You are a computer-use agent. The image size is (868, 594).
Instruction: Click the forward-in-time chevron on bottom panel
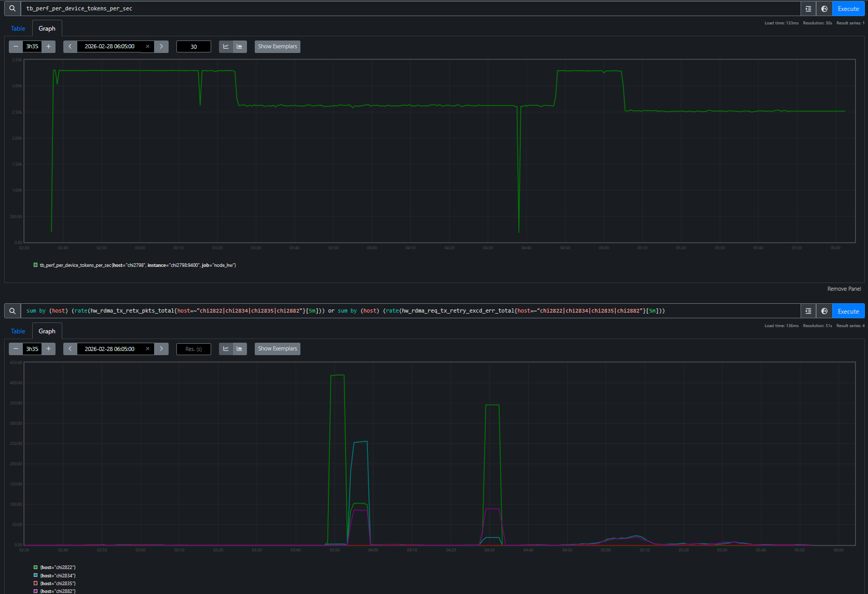[161, 348]
